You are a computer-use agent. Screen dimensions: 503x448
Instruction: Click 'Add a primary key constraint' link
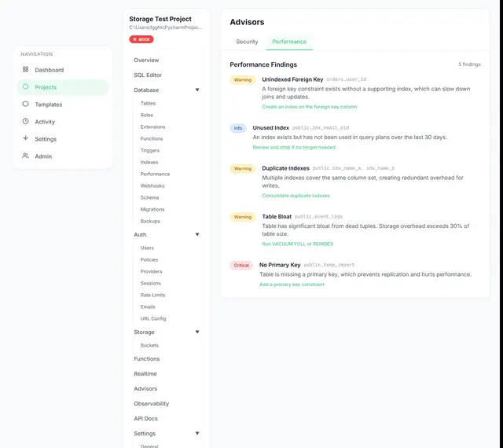click(x=292, y=285)
